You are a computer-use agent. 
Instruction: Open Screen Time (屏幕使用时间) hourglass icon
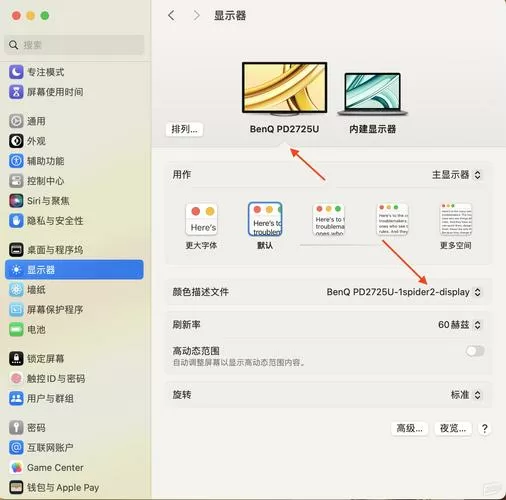pos(16,92)
